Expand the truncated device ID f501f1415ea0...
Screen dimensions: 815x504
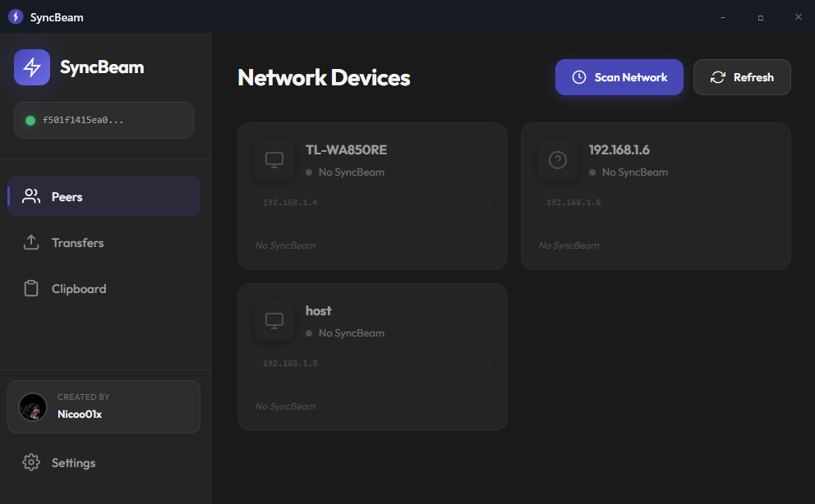[104, 119]
